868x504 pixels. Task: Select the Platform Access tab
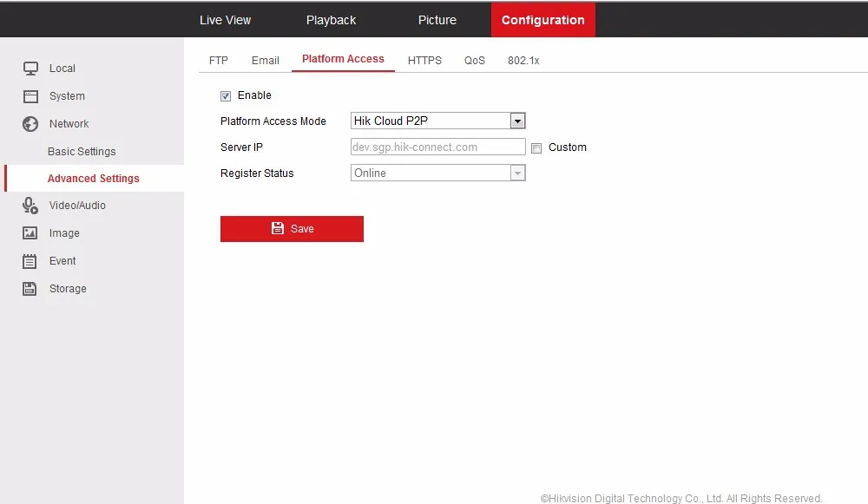pos(343,59)
